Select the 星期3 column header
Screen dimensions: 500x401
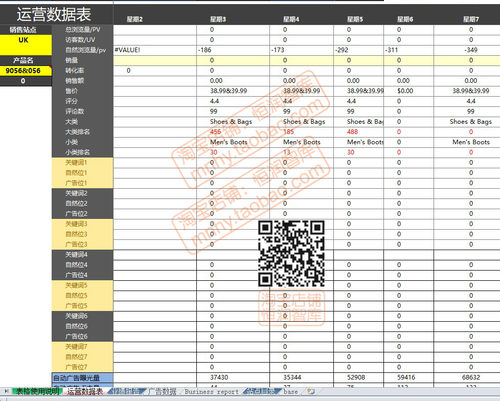click(x=218, y=19)
